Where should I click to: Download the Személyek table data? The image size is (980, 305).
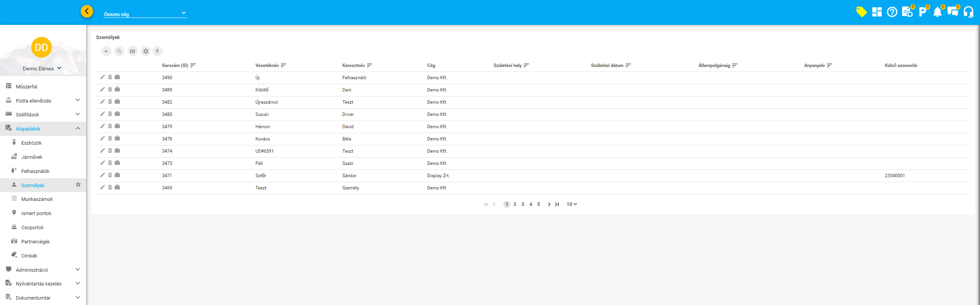pyautogui.click(x=157, y=51)
